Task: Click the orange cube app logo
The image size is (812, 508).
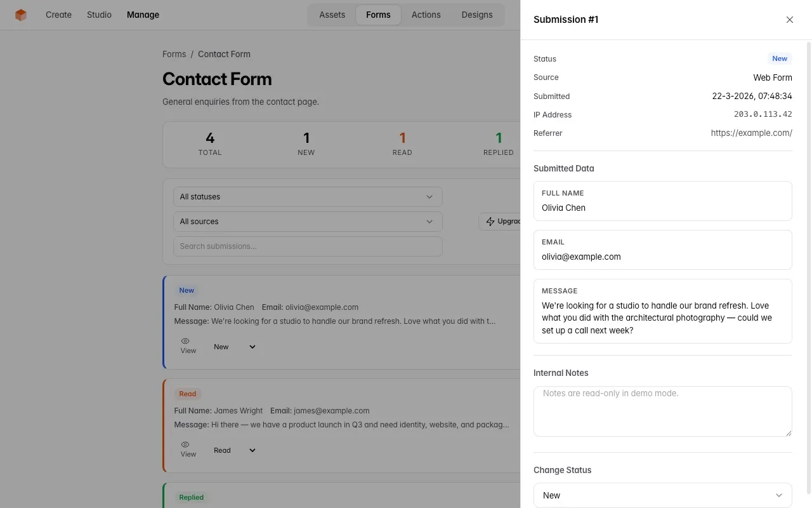Action: point(20,14)
